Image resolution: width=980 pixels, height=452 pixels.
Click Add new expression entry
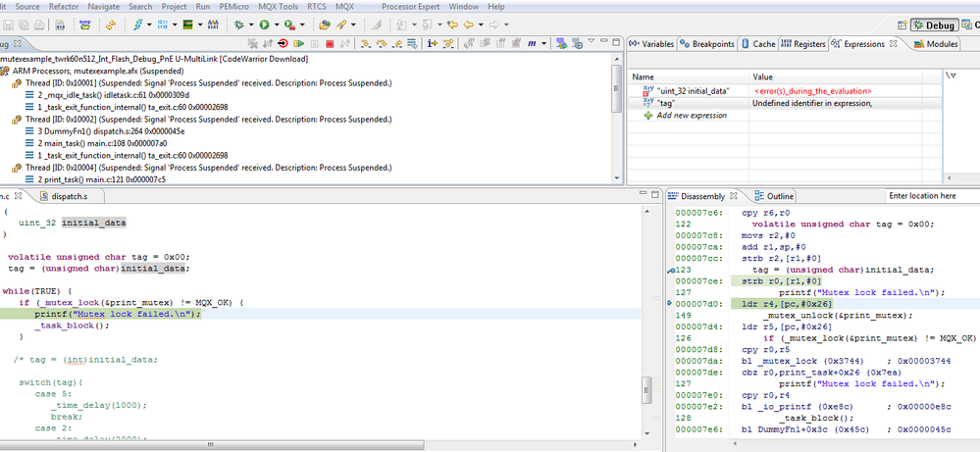[x=692, y=116]
